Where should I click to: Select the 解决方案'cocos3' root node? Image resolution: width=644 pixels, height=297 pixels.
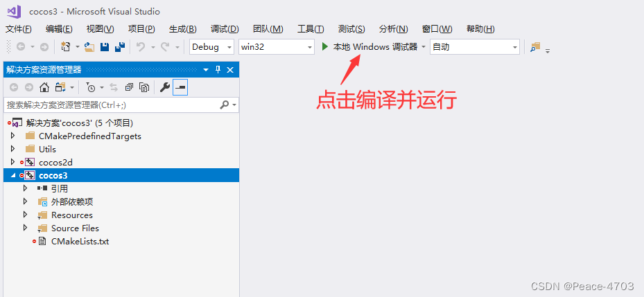pyautogui.click(x=79, y=123)
